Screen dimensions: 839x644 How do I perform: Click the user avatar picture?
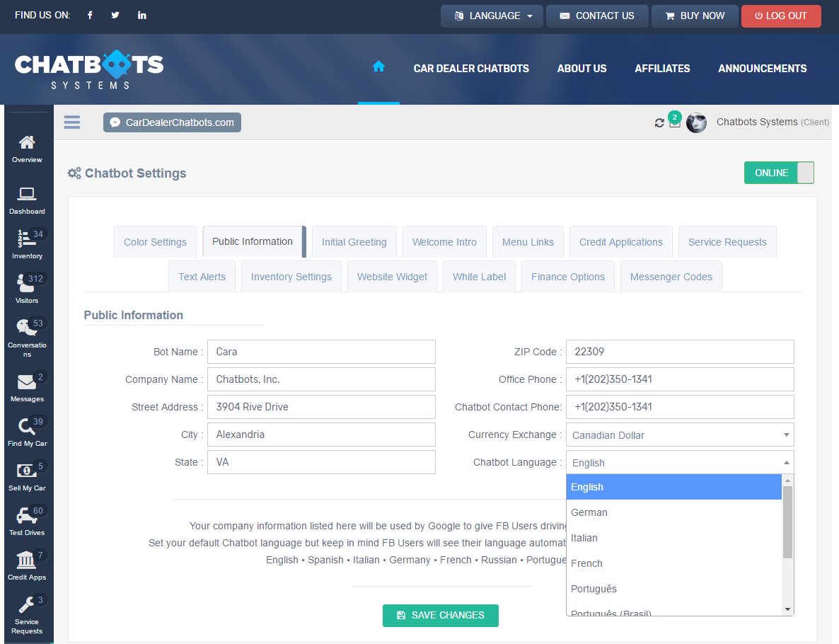tap(696, 122)
